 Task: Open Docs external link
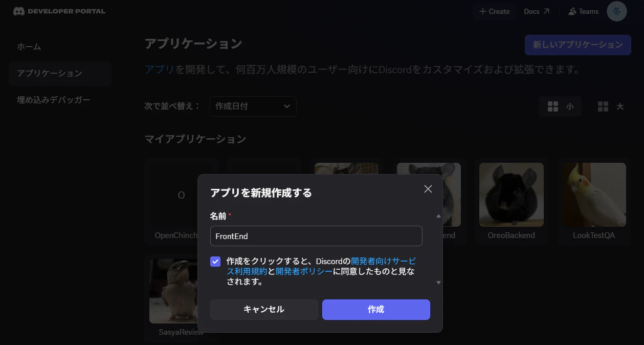(537, 11)
